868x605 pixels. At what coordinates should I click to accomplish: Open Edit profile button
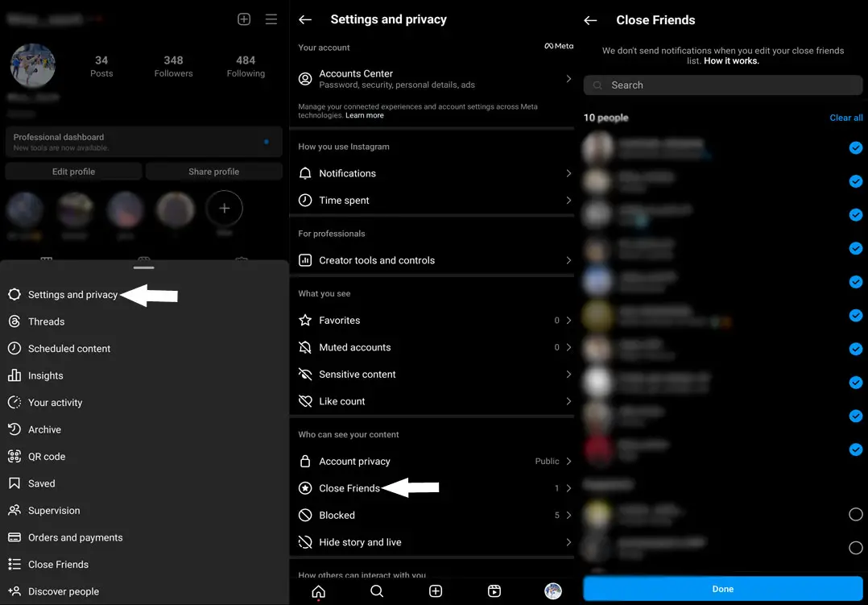[x=73, y=172]
